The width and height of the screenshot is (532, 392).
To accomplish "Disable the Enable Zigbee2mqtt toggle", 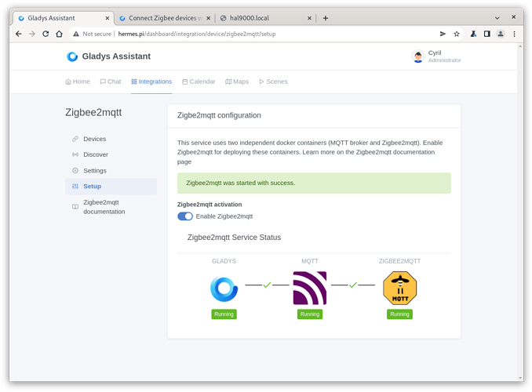I will [x=185, y=216].
